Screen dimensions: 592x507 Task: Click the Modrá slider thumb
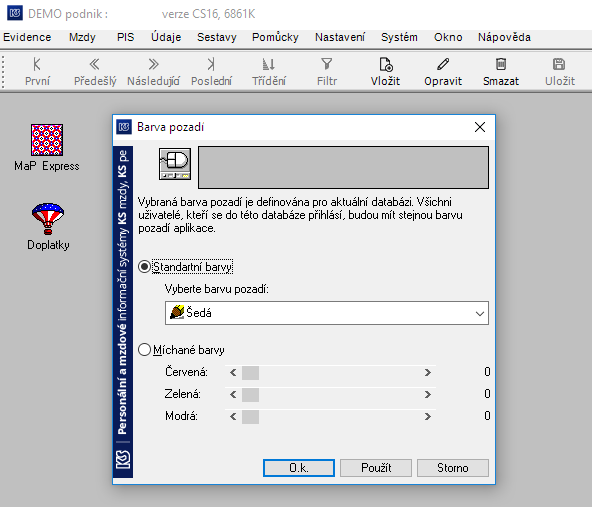250,417
